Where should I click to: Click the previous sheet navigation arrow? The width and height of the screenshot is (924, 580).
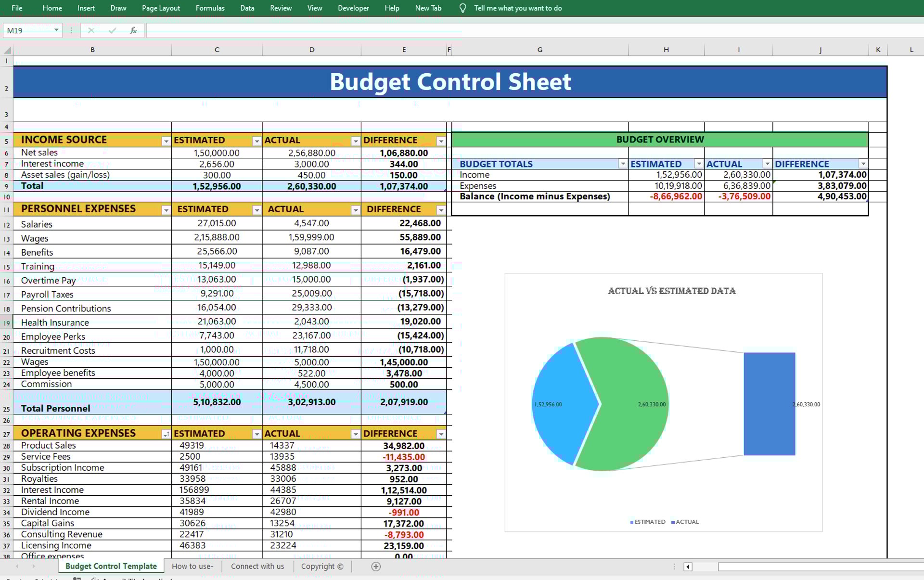[17, 567]
